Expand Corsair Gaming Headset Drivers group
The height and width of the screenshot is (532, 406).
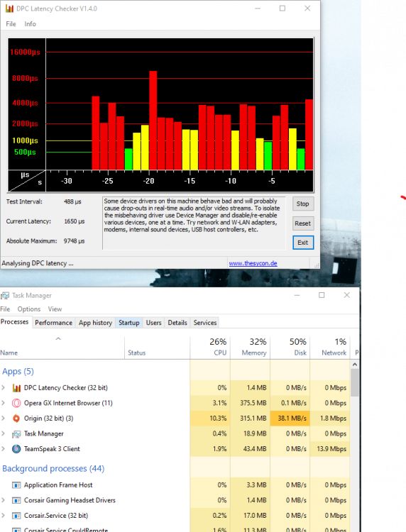[x=4, y=500]
